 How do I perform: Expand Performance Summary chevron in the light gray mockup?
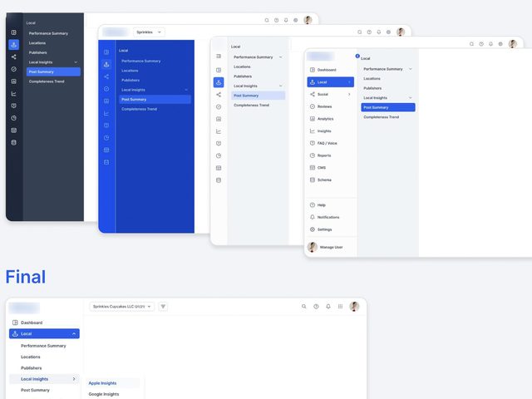coord(281,57)
